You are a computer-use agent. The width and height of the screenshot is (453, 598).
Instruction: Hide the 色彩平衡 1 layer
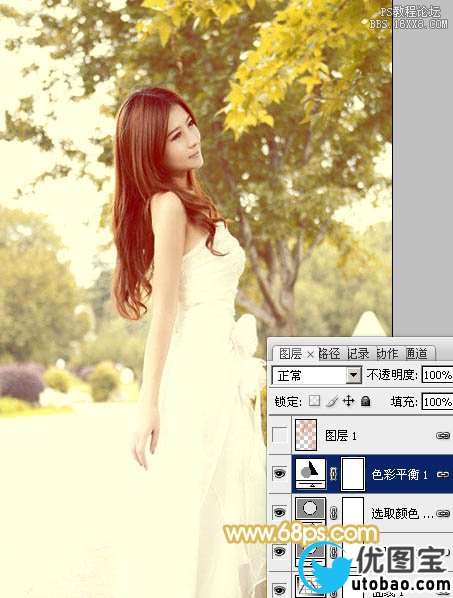pyautogui.click(x=280, y=474)
